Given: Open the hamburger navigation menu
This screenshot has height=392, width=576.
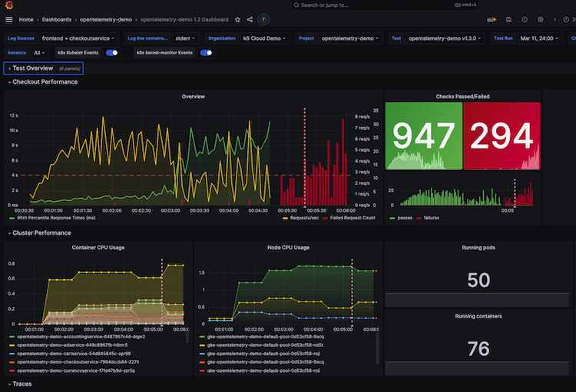Looking at the screenshot, I should (8, 19).
